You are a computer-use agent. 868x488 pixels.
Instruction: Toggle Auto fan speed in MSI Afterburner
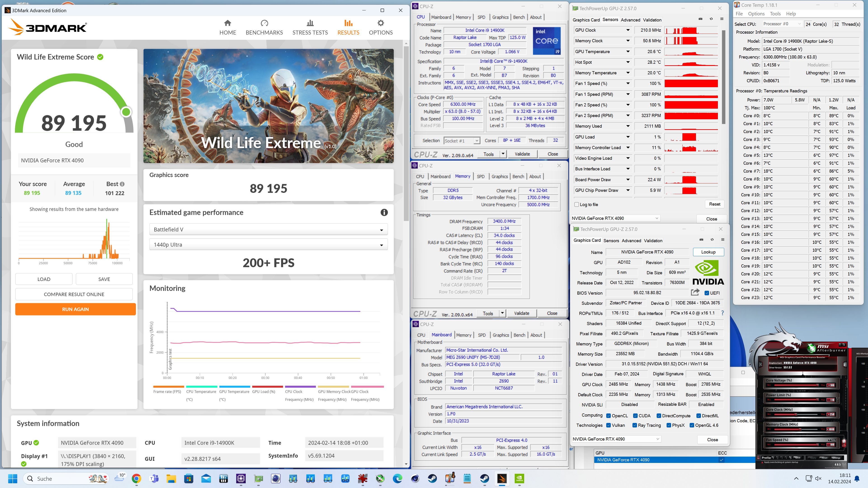(832, 440)
